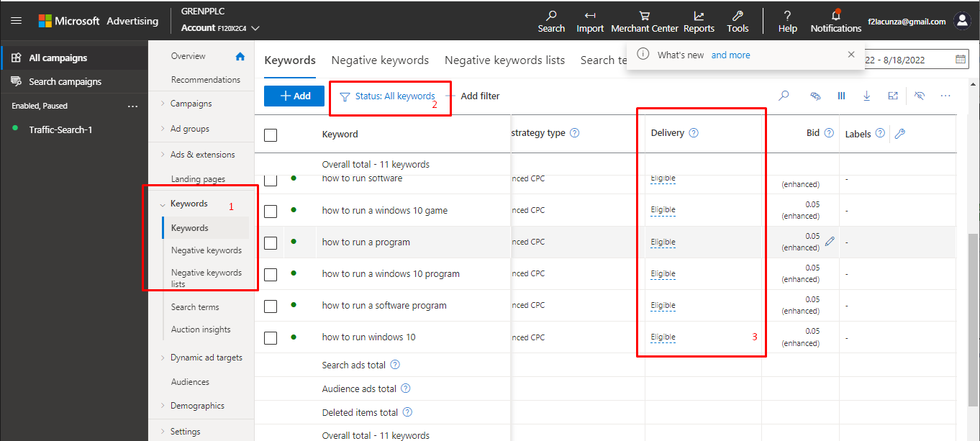Click the blue Add button
980x441 pixels.
pos(294,96)
